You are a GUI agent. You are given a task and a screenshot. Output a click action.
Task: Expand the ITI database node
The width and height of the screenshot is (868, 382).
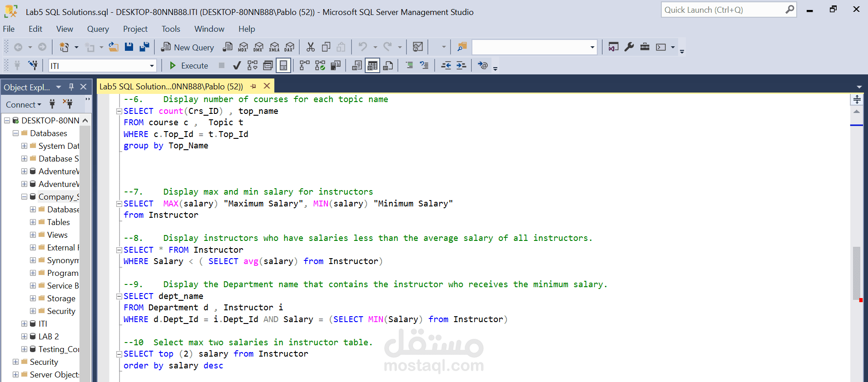(x=24, y=324)
